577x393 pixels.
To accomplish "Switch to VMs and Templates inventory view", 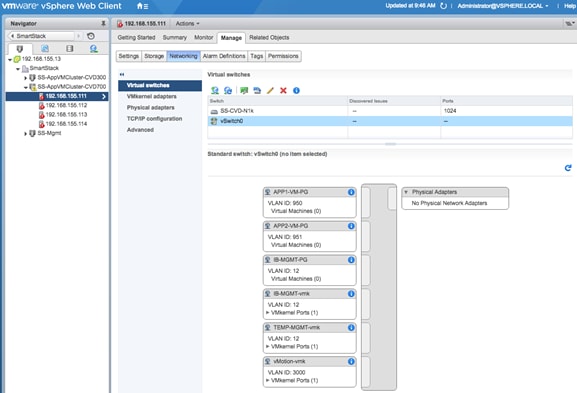I will click(45, 49).
